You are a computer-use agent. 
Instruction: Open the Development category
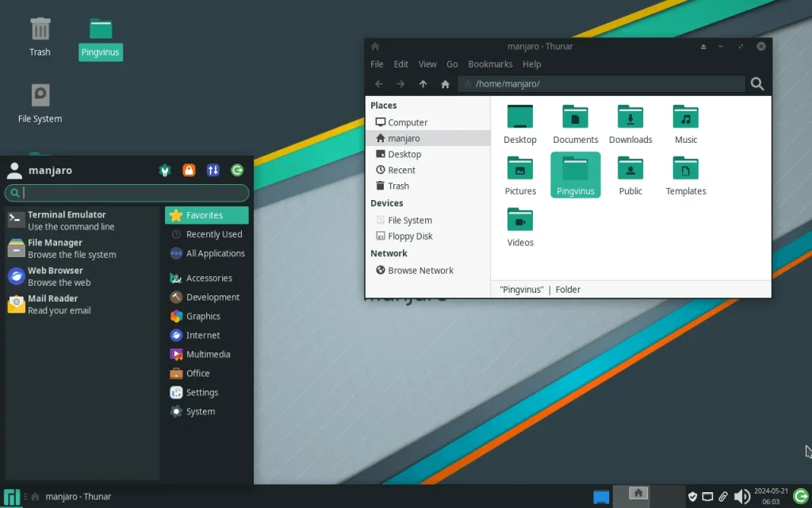(x=207, y=298)
